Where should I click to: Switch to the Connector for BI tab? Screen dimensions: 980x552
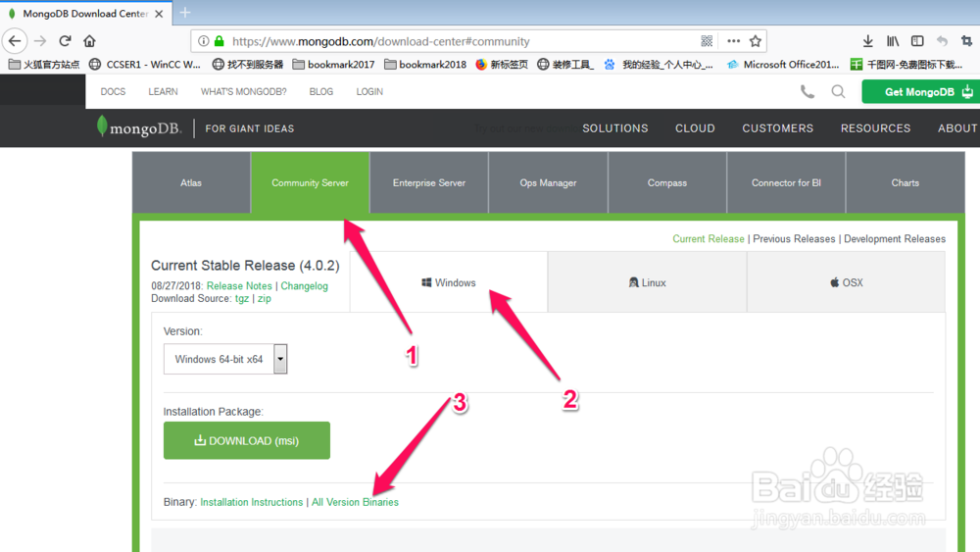tap(786, 182)
